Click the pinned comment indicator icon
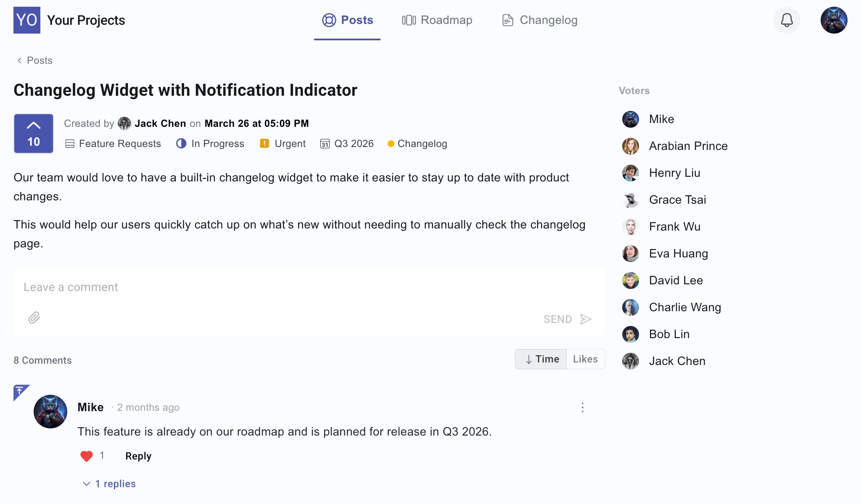 [x=20, y=391]
